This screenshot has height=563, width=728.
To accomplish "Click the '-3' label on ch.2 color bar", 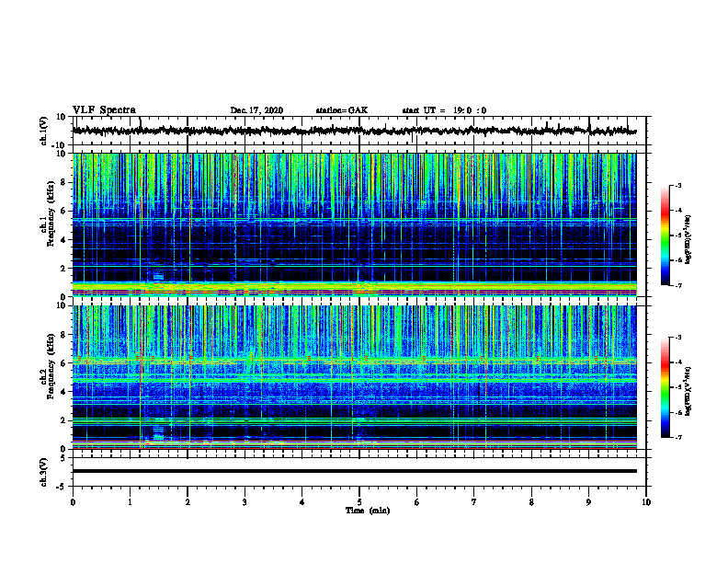I will click(678, 338).
